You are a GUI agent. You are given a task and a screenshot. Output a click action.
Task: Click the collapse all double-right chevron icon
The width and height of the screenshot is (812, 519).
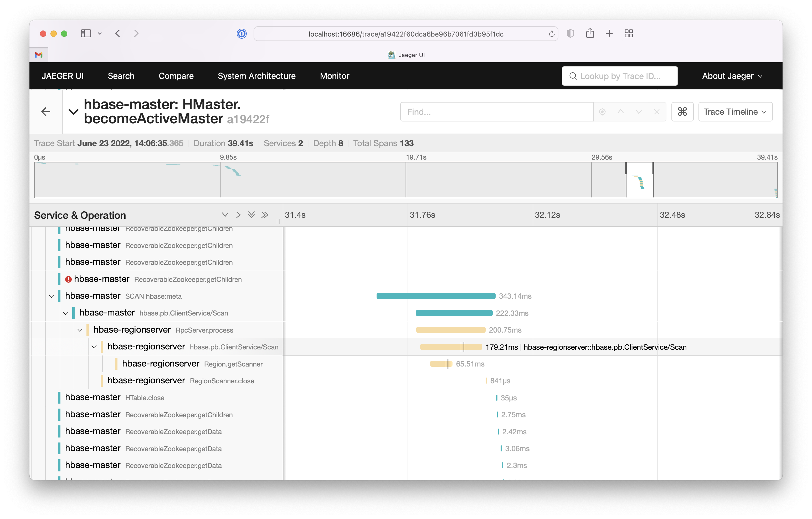tap(265, 215)
